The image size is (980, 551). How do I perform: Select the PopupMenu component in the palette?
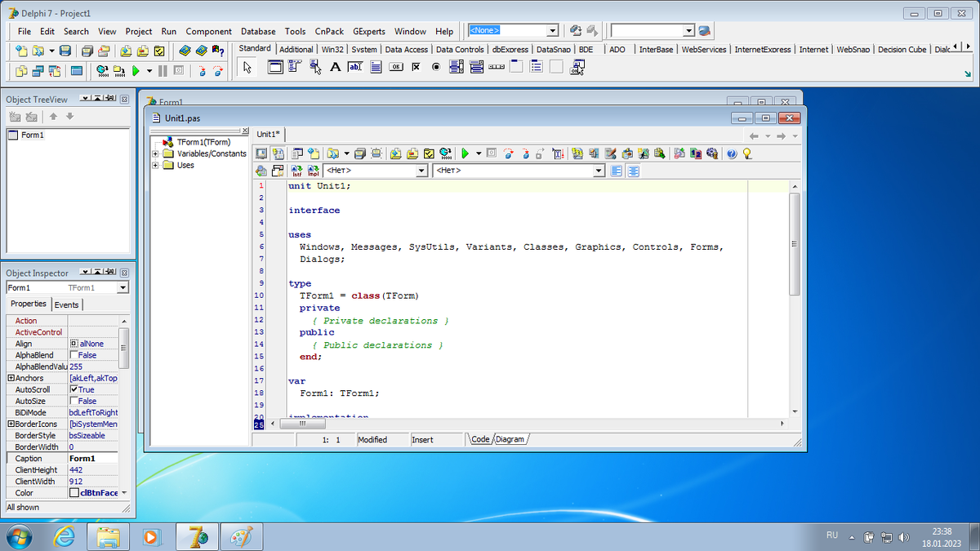tap(315, 68)
